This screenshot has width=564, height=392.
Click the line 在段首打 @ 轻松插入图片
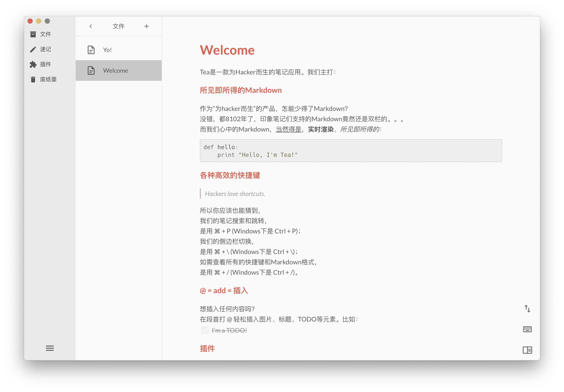279,319
